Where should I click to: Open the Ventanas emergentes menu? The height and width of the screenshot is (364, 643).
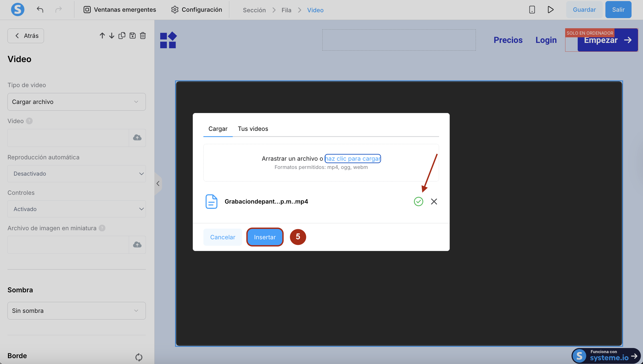click(x=120, y=10)
